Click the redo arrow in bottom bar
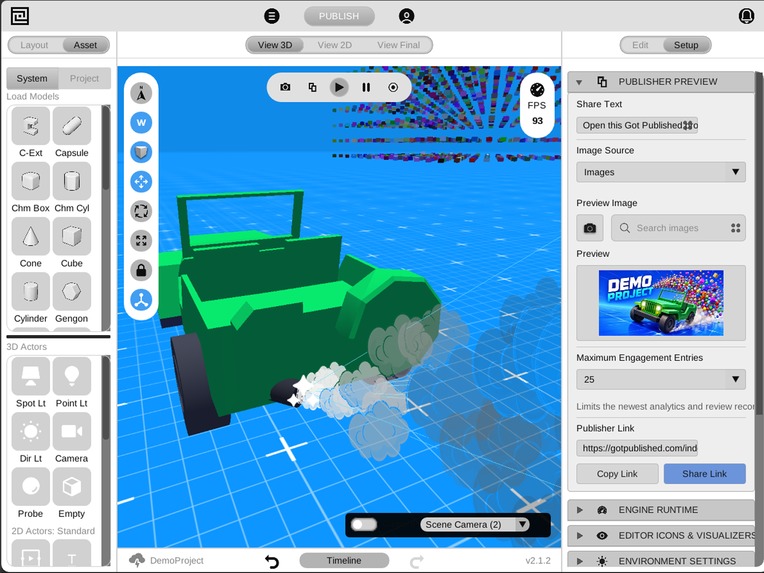 tap(417, 561)
